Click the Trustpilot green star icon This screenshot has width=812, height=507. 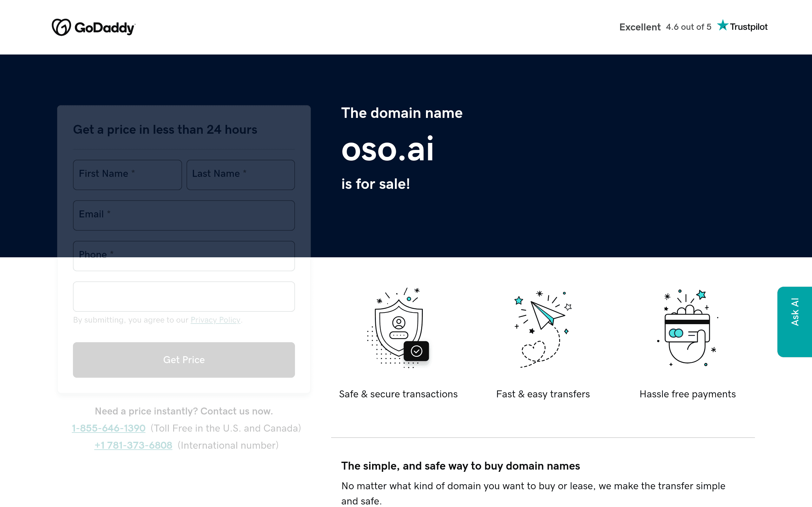pos(723,25)
